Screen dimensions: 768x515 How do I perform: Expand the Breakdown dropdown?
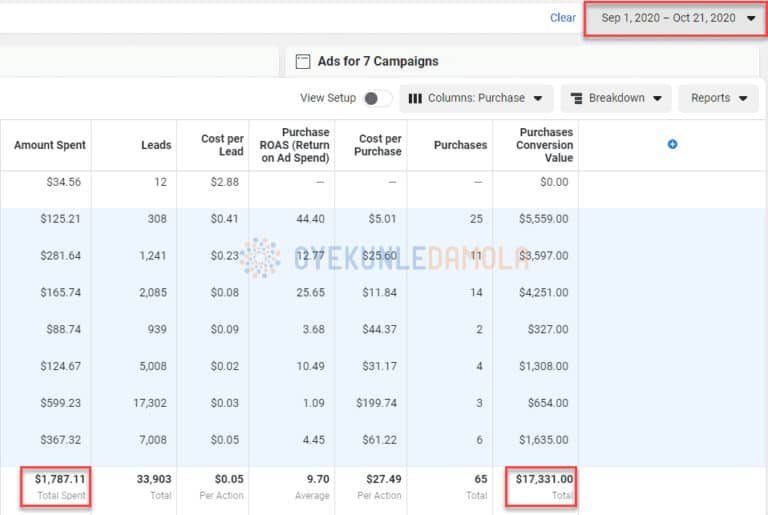click(616, 98)
